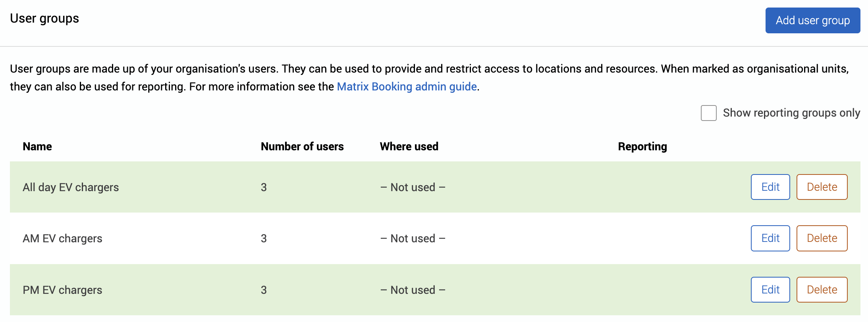Image resolution: width=868 pixels, height=322 pixels.
Task: Edit the PM EV chargers group
Action: click(x=770, y=289)
